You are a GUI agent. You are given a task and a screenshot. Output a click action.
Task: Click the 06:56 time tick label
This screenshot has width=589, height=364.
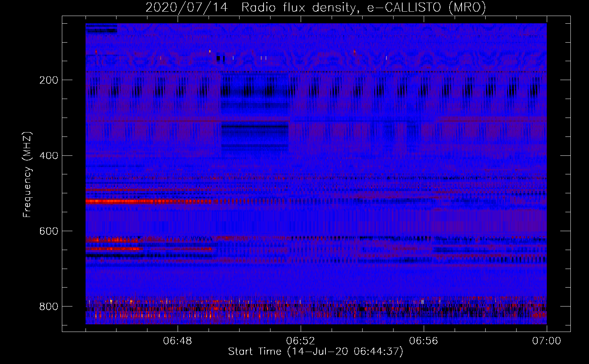click(424, 341)
